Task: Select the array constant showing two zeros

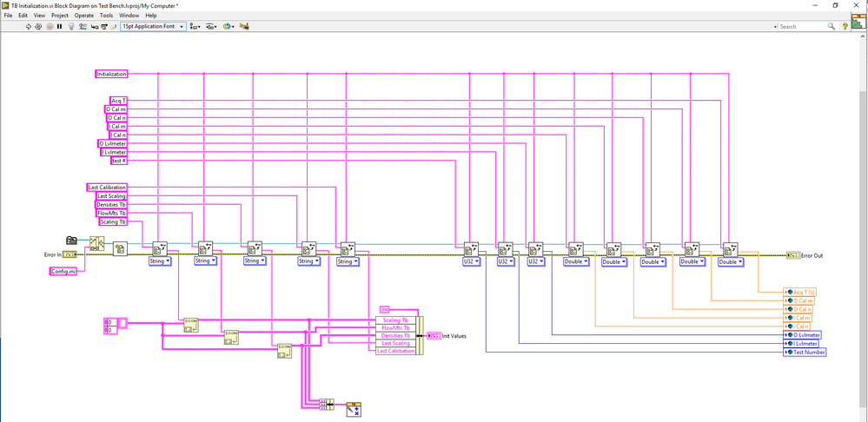Action: [x=116, y=326]
